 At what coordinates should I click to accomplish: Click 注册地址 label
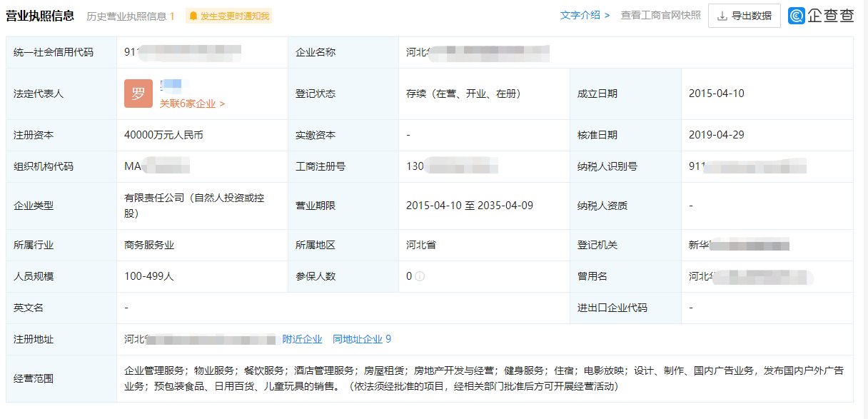[34, 339]
